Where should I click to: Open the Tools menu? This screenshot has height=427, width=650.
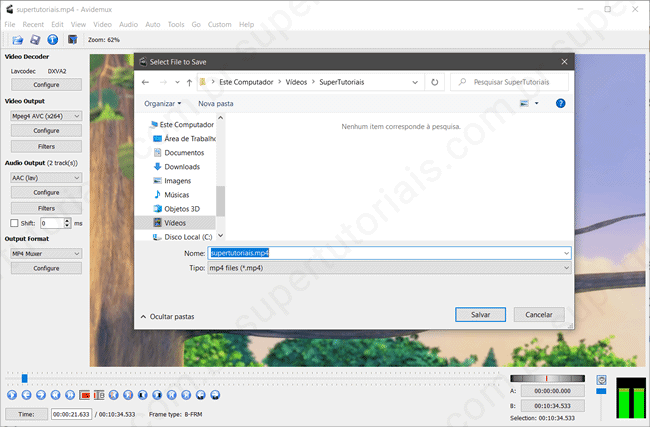pos(176,23)
